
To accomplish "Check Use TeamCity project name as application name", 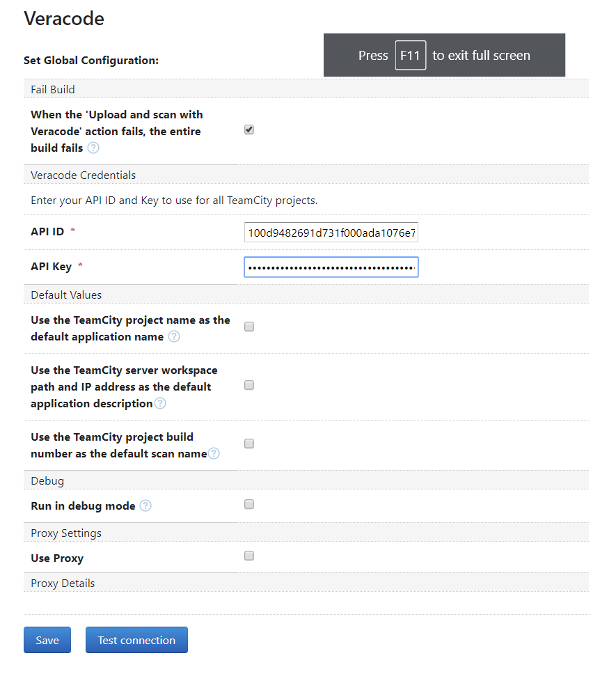I will coord(248,326).
